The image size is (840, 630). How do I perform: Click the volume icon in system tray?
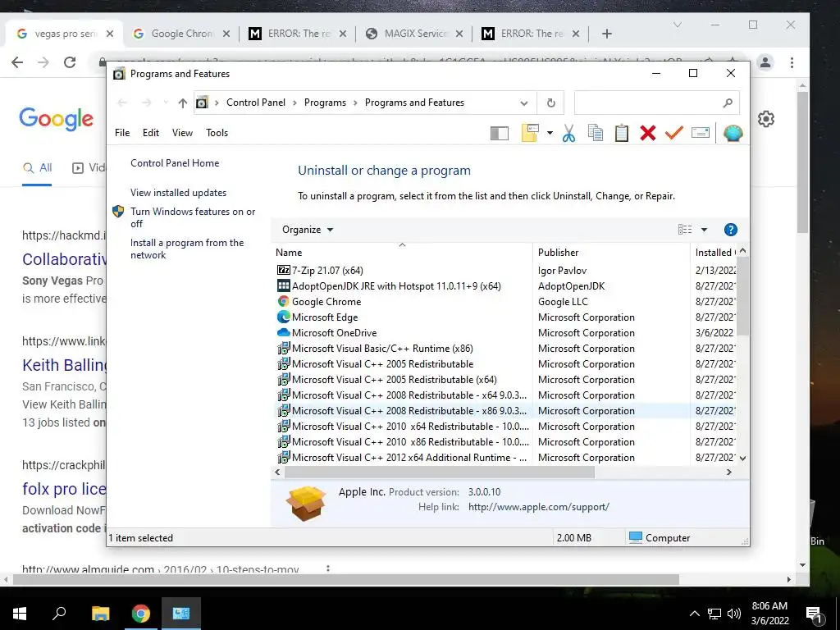734,614
